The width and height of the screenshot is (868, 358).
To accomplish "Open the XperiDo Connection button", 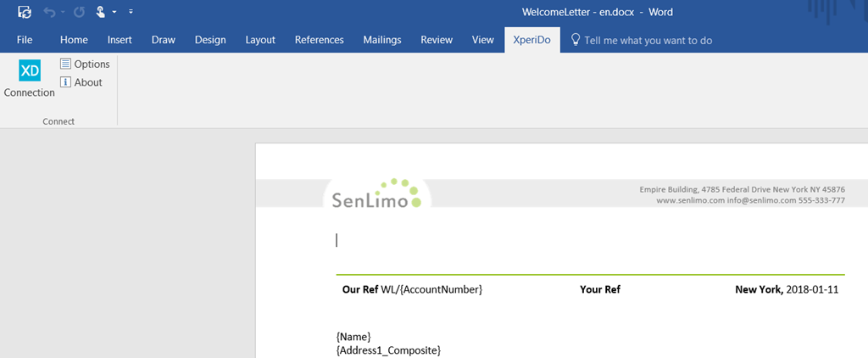I will [30, 79].
